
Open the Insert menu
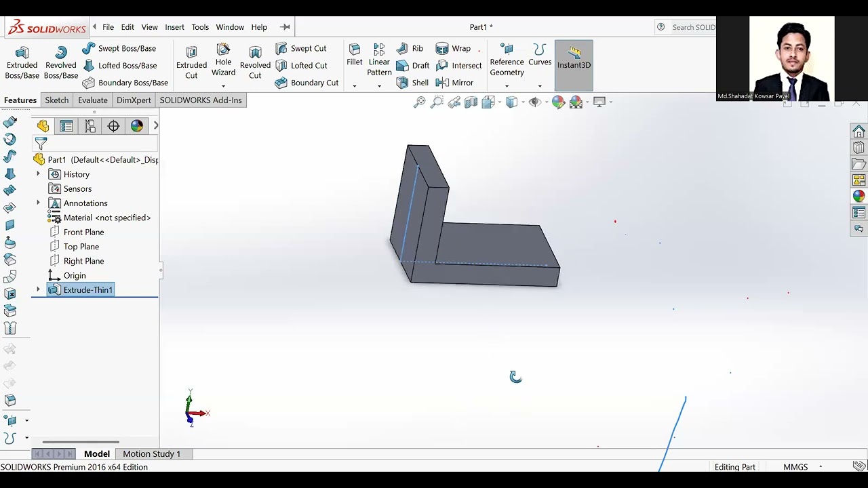tap(174, 27)
